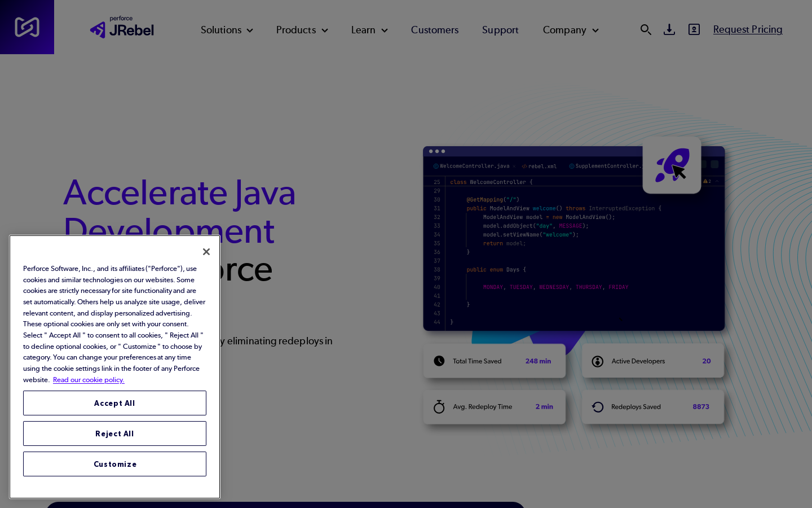Click the Active Developers value 20

point(707,361)
